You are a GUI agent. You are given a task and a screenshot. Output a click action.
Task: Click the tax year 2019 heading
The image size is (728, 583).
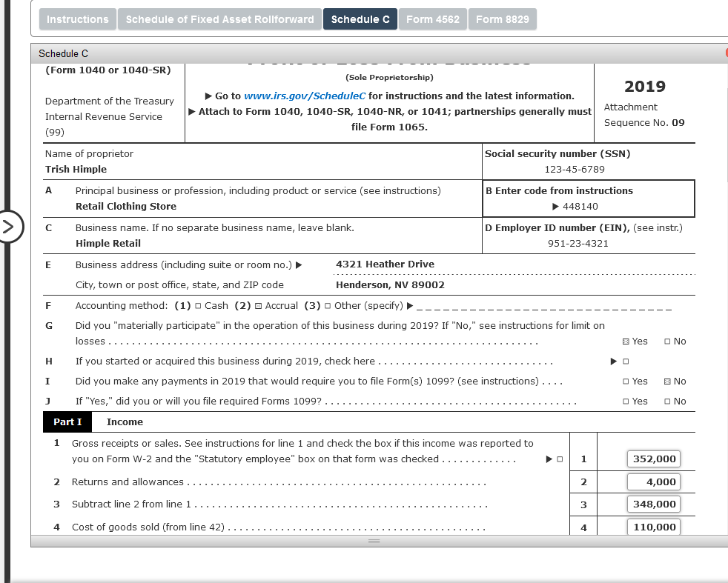tap(645, 86)
